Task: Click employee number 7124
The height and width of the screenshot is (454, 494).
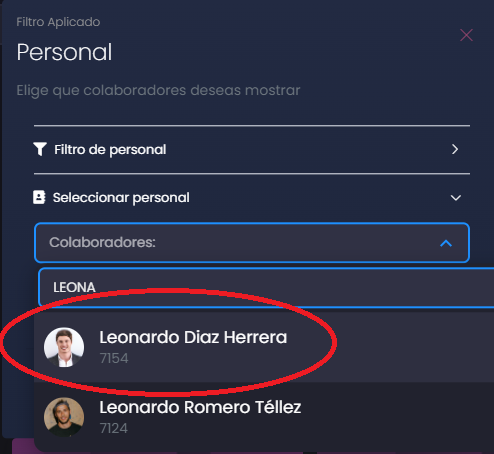Action: 114,428
